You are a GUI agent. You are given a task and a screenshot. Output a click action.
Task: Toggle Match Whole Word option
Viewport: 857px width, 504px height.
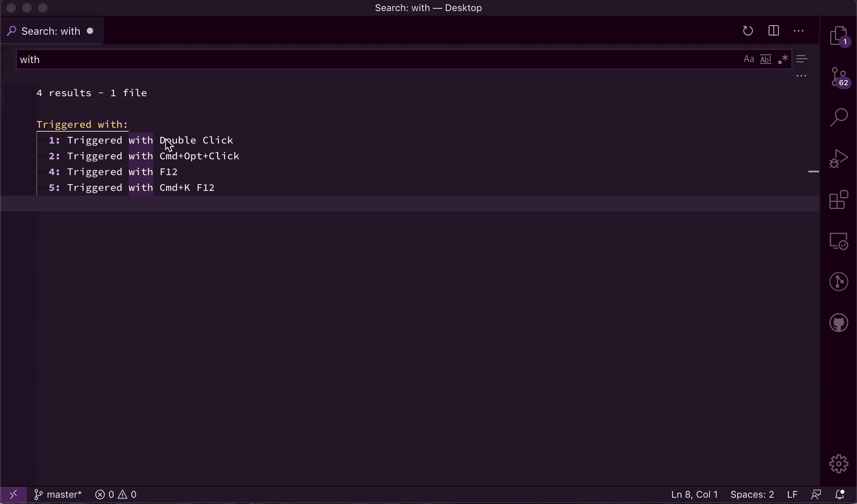click(765, 59)
